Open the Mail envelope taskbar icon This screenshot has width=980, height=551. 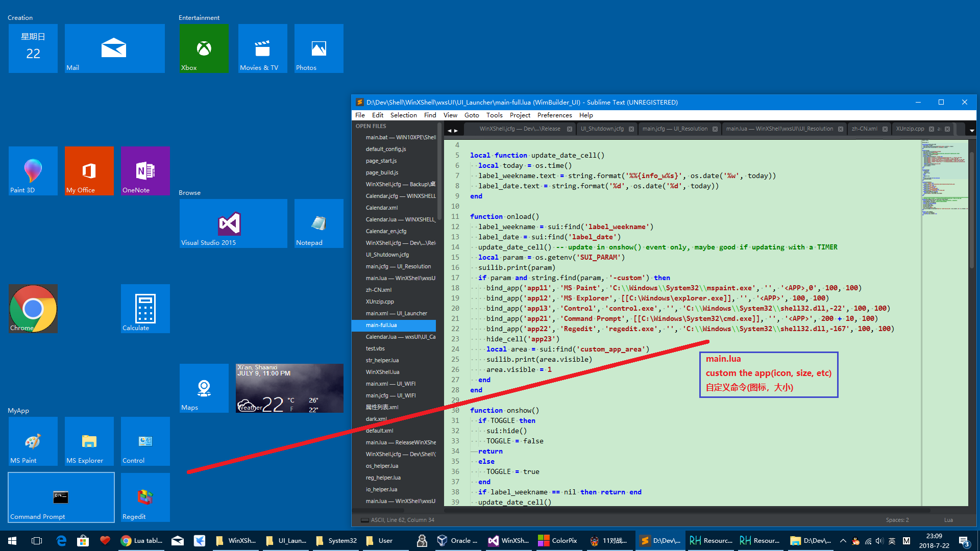pyautogui.click(x=178, y=541)
